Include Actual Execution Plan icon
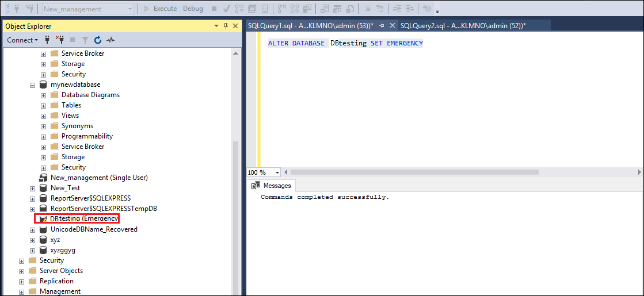644x296 pixels. (282, 9)
